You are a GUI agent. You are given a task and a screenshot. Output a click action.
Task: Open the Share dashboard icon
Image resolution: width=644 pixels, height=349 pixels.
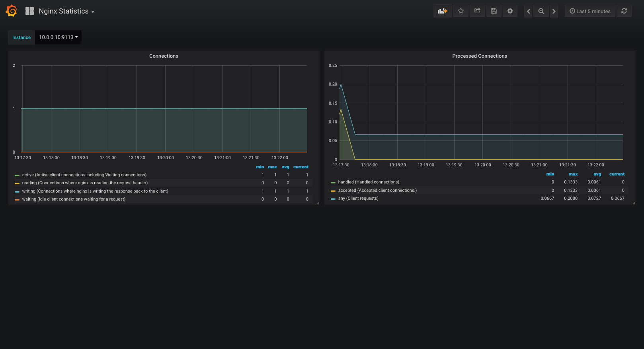[x=477, y=11]
